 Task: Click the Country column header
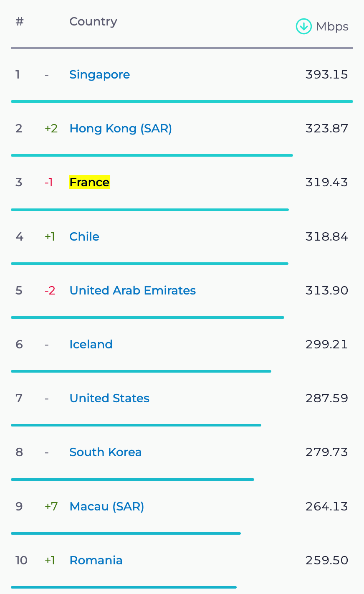93,21
